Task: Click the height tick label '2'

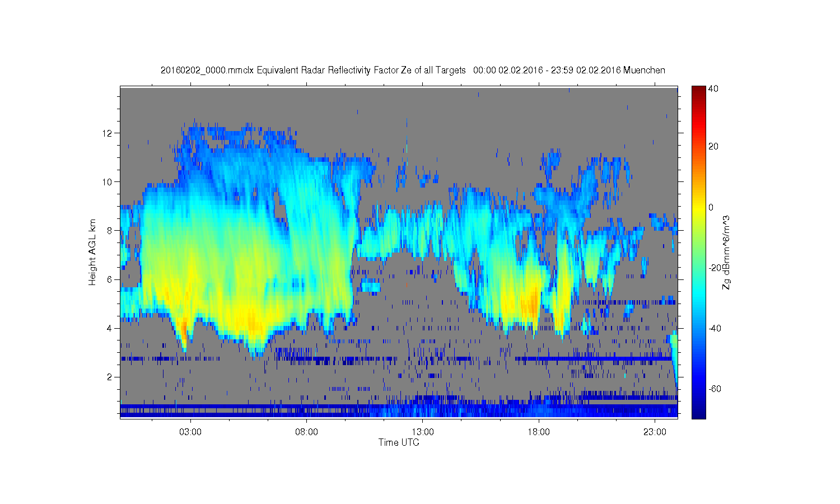Action: 110,377
